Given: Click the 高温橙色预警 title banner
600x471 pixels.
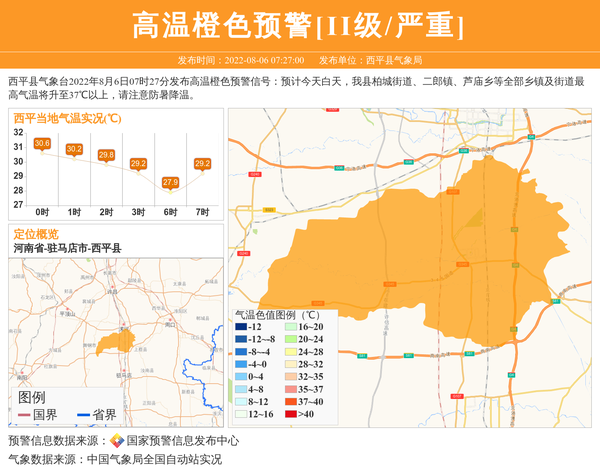Looking at the screenshot, I should point(299,25).
